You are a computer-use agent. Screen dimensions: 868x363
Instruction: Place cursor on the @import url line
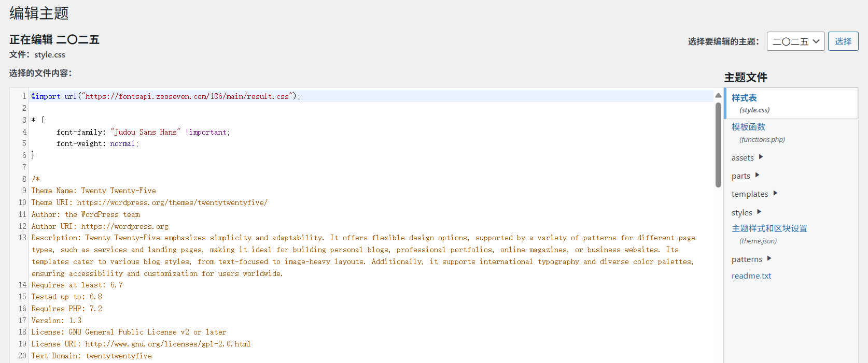point(165,96)
